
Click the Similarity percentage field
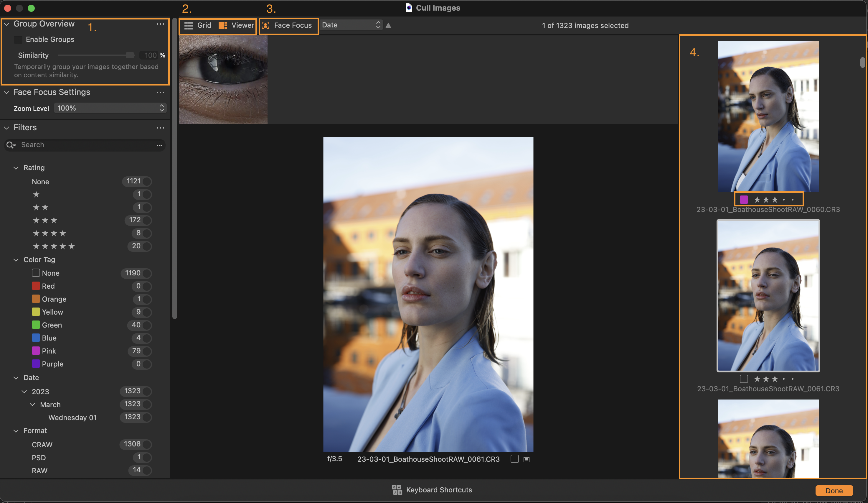(148, 55)
